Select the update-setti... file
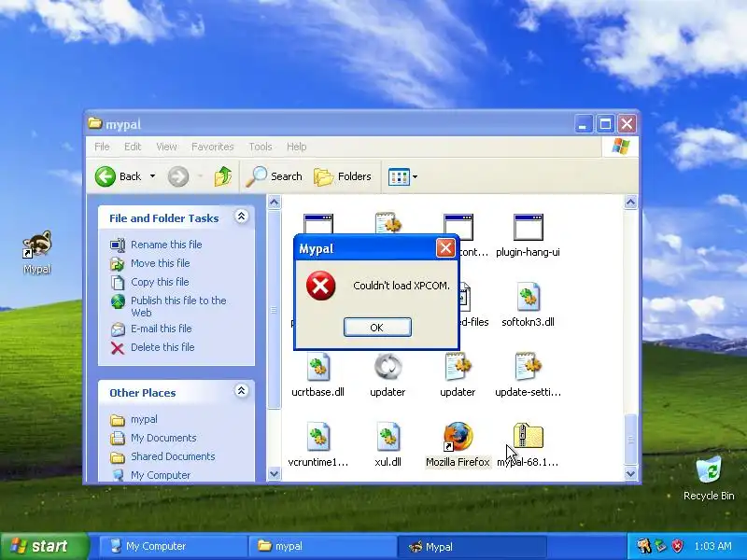Image resolution: width=747 pixels, height=560 pixels. tap(528, 374)
